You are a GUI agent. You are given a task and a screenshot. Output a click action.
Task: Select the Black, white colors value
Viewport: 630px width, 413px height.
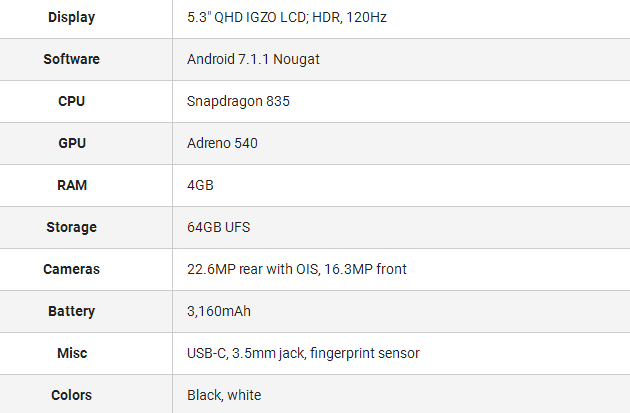[x=224, y=395]
